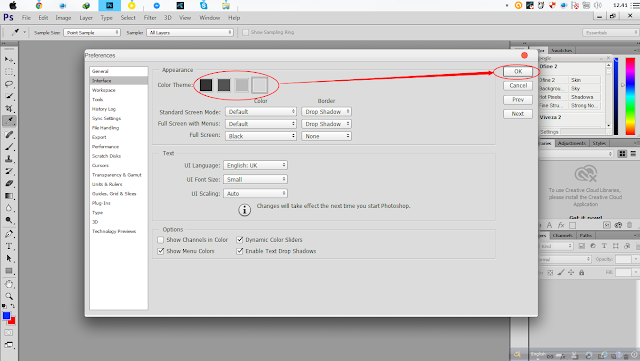
Task: Open Full Screen border dropdown showing None
Action: (327, 136)
